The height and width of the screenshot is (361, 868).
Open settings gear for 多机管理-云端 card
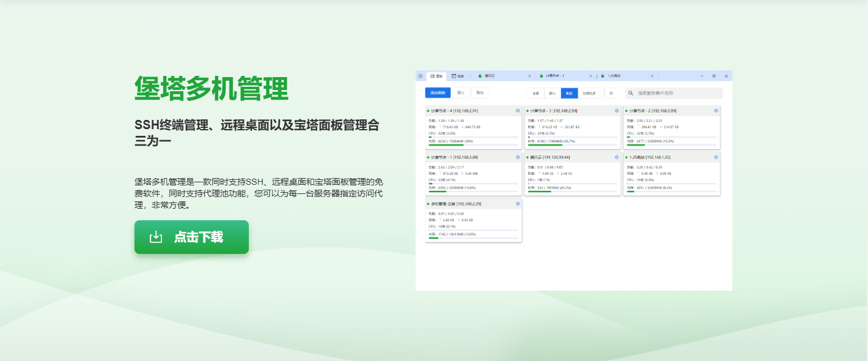(x=517, y=204)
